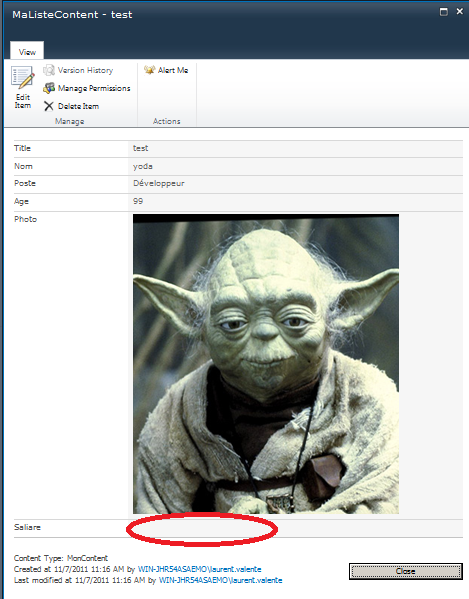This screenshot has width=469, height=599.
Task: Click the "Poste" field label
Action: (25, 183)
